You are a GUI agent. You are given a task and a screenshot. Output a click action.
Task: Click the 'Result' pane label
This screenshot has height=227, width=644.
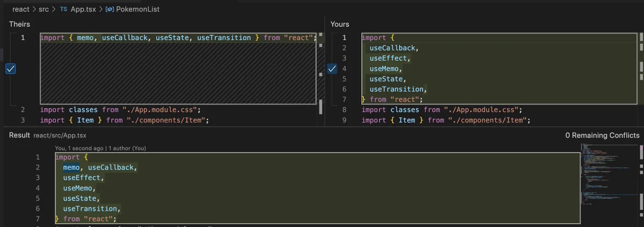pos(20,135)
